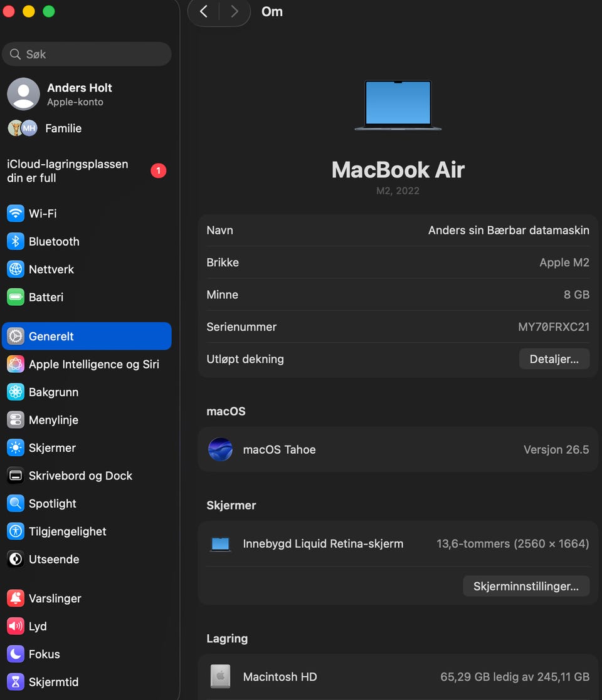Click the Macintosh HD drive icon

(220, 676)
